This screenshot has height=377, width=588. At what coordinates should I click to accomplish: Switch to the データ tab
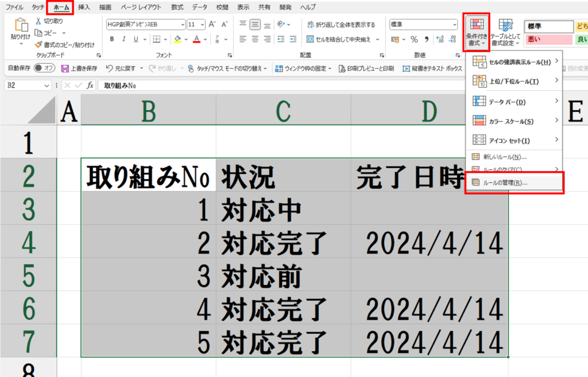tap(199, 7)
